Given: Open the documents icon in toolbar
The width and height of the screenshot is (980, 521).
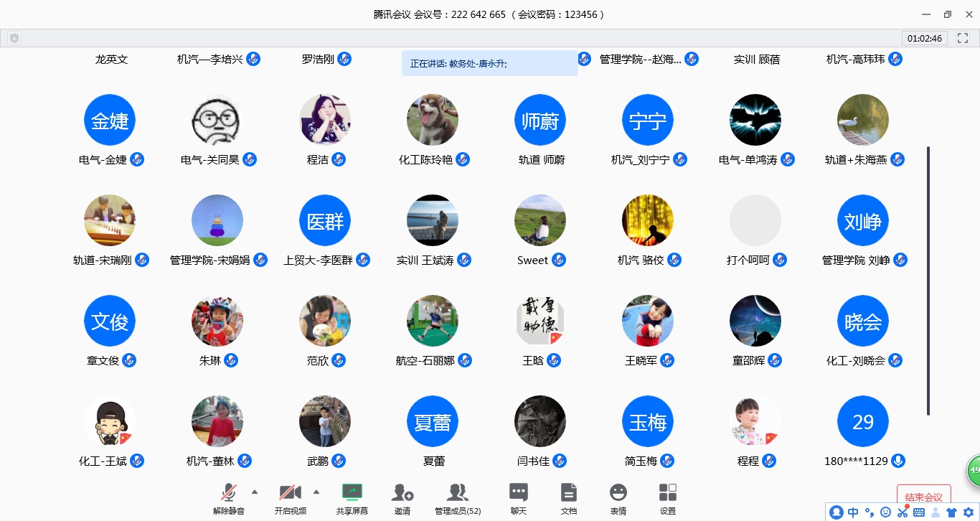Looking at the screenshot, I should [x=569, y=493].
